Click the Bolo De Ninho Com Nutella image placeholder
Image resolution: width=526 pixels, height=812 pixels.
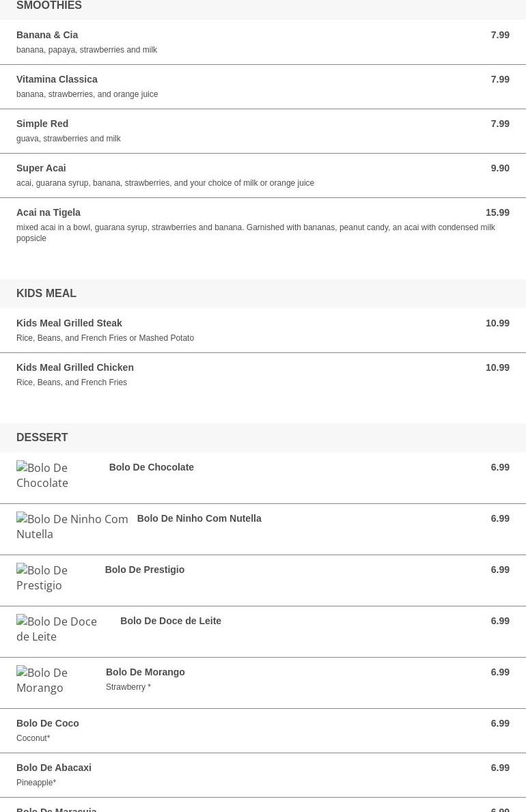tap(72, 526)
